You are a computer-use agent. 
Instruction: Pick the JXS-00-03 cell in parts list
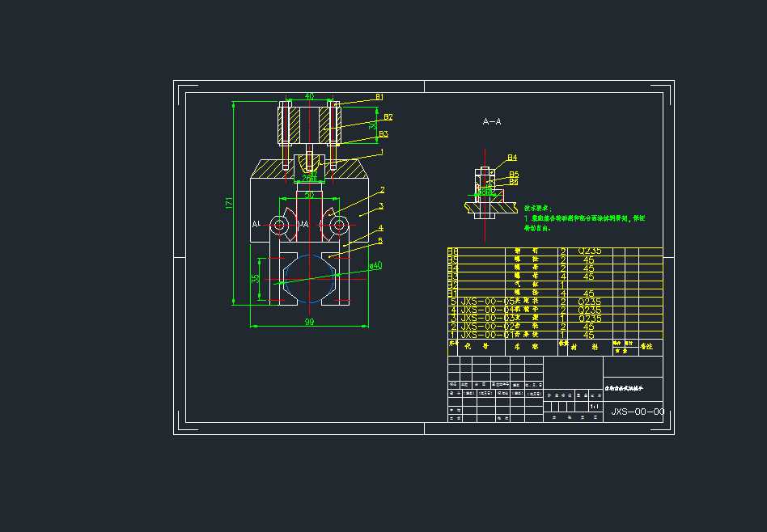point(487,319)
